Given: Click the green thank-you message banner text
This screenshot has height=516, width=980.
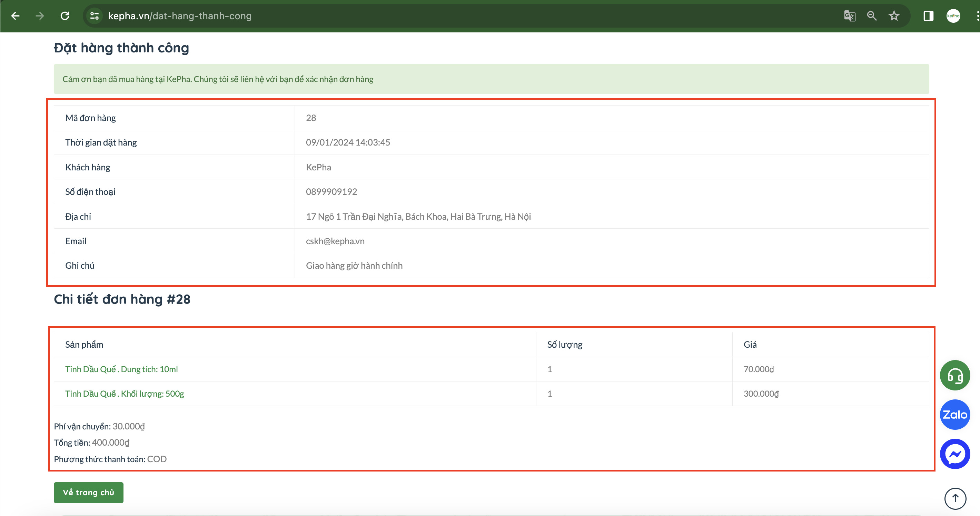Looking at the screenshot, I should 218,79.
